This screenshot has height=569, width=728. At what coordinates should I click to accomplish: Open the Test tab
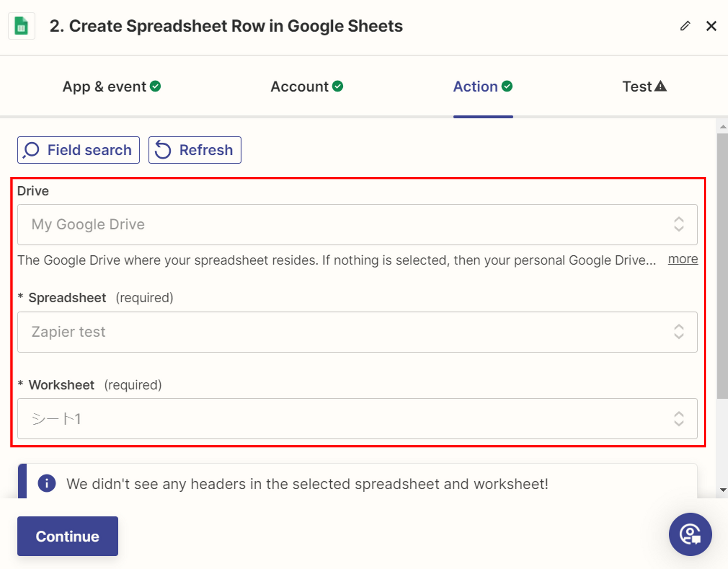(637, 87)
